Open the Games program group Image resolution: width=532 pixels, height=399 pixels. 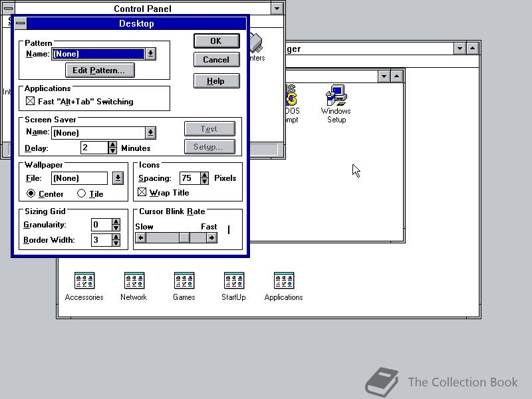pos(184,280)
